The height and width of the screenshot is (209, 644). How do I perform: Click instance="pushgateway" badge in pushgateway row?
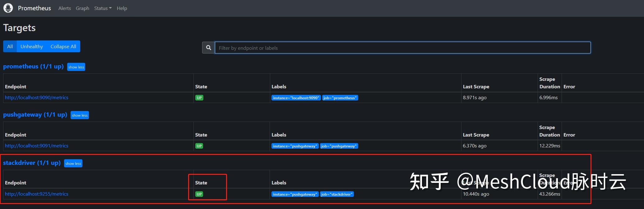[x=295, y=146]
